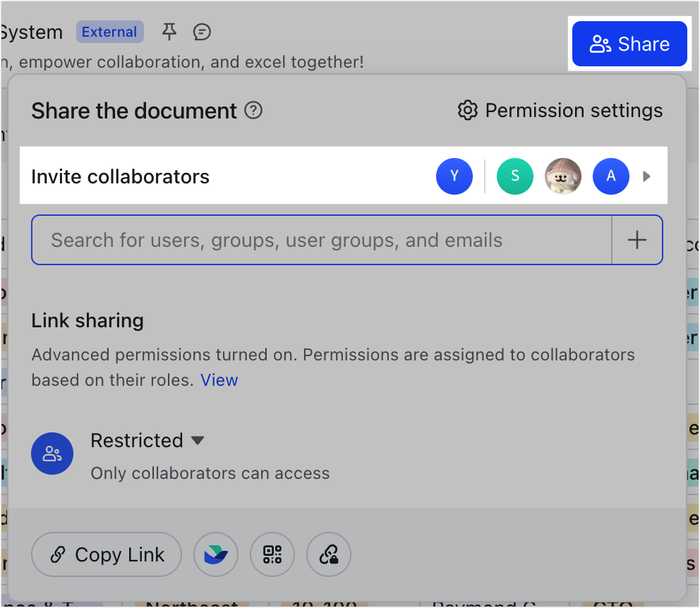Pin the document using the pin icon
700x608 pixels.
(x=169, y=32)
